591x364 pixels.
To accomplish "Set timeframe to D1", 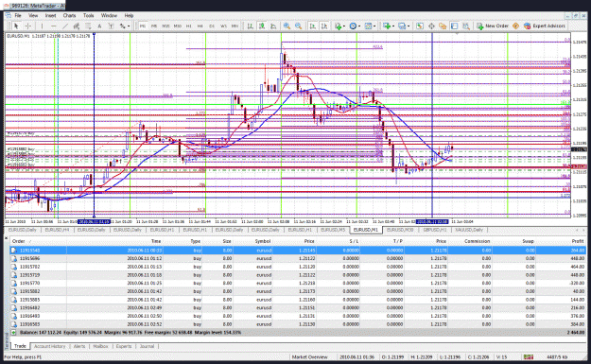I will click(212, 26).
